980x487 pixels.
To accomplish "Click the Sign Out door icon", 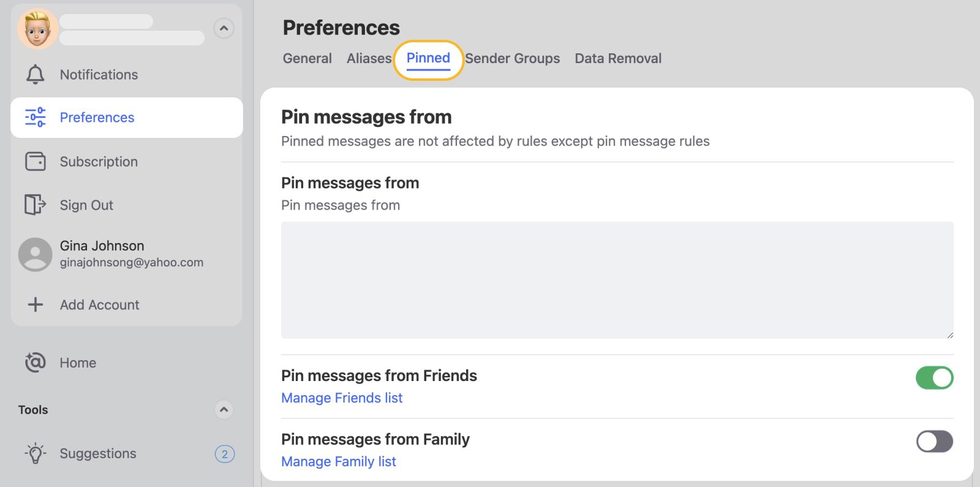I will point(35,205).
